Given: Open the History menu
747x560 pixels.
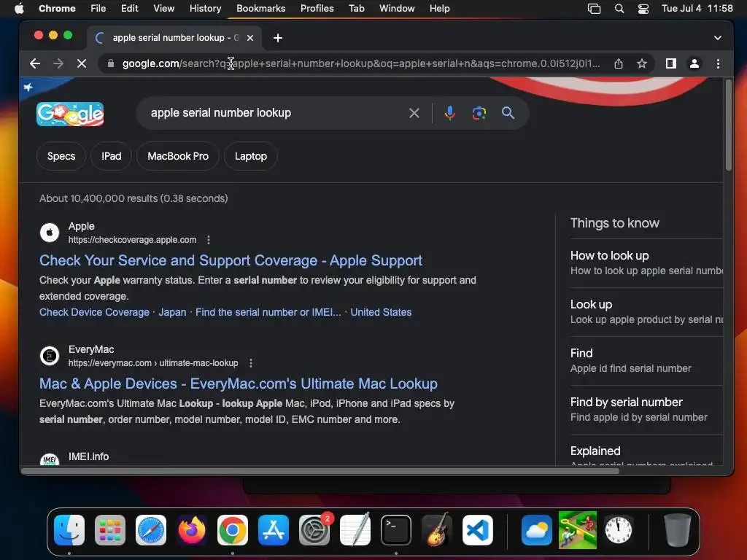Looking at the screenshot, I should (205, 8).
